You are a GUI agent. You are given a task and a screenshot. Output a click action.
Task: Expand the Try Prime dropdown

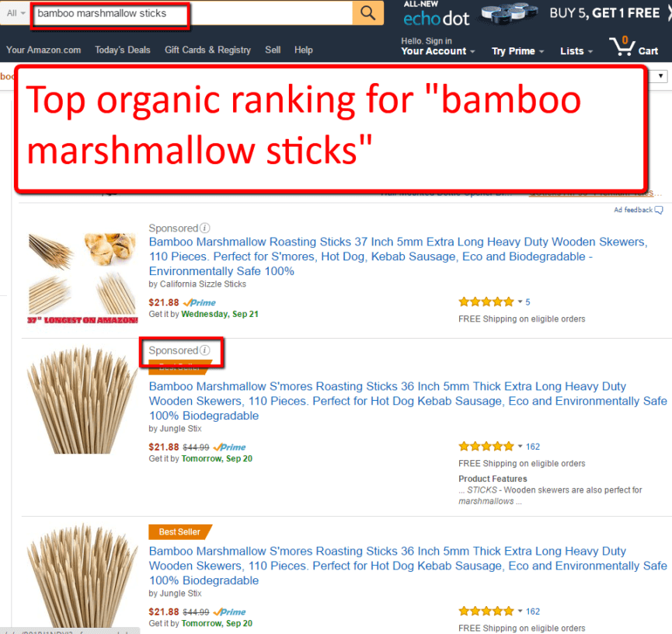click(x=517, y=51)
